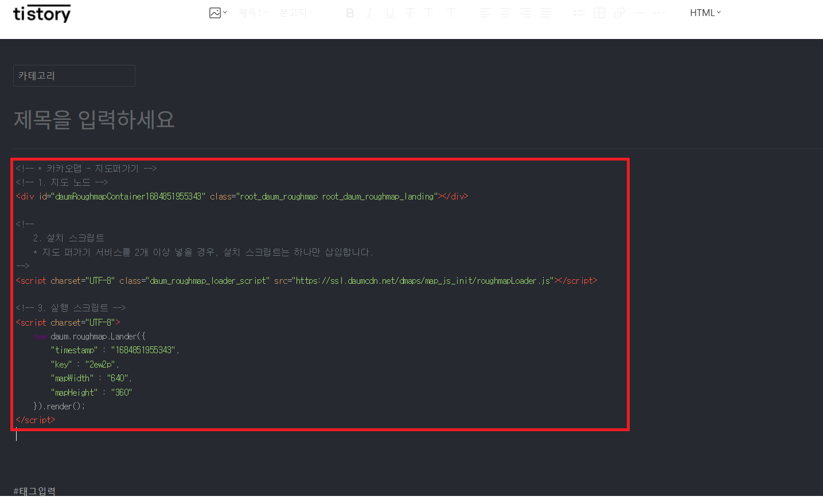Insert a hyperlink
Viewport: 823px width, 504px height.
(x=619, y=13)
